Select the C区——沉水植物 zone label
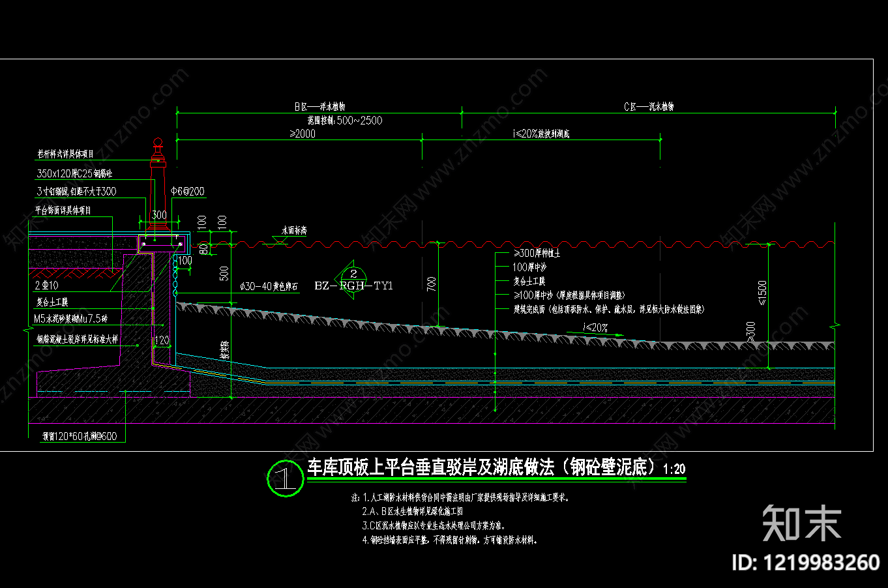This screenshot has width=888, height=588. [x=649, y=106]
